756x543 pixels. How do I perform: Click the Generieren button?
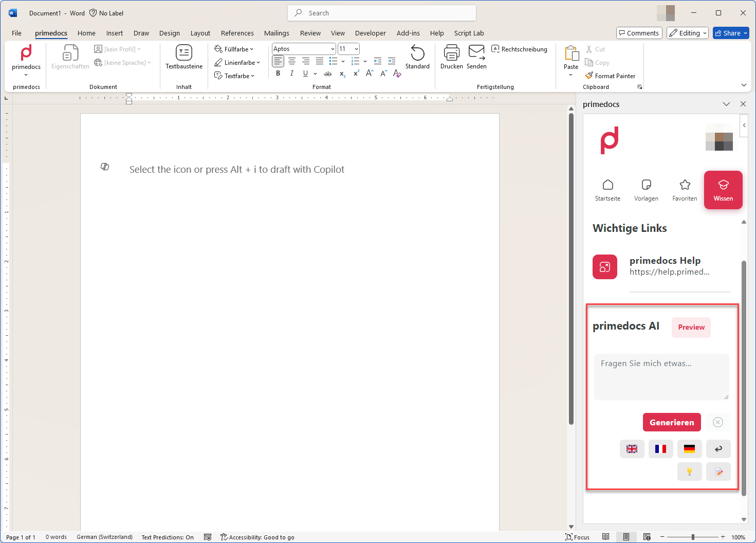tap(672, 422)
